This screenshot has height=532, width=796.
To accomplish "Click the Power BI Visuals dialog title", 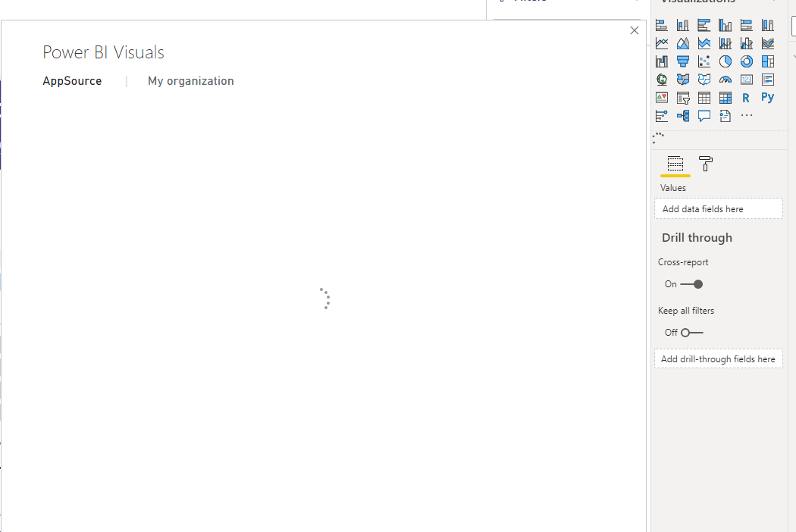I will point(104,52).
